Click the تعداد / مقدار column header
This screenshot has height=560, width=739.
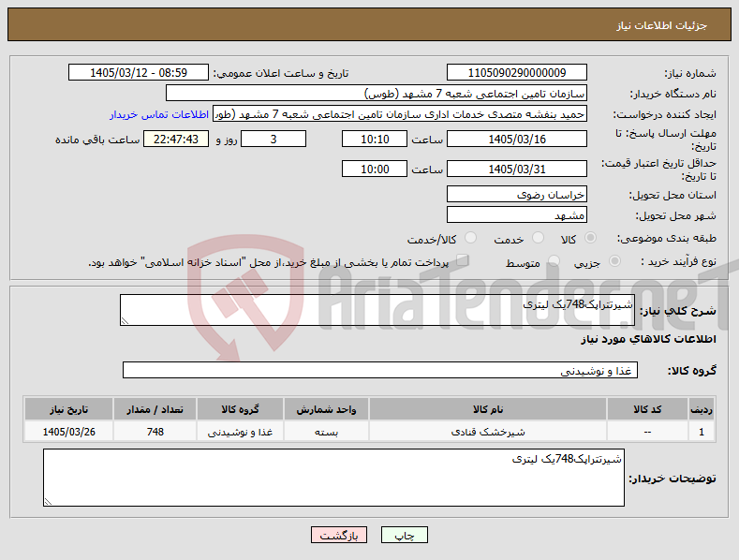tap(155, 409)
